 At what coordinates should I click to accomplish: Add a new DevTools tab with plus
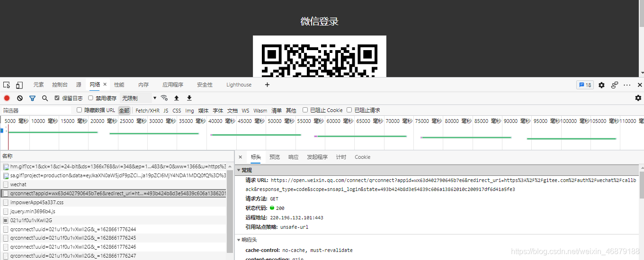click(x=267, y=85)
